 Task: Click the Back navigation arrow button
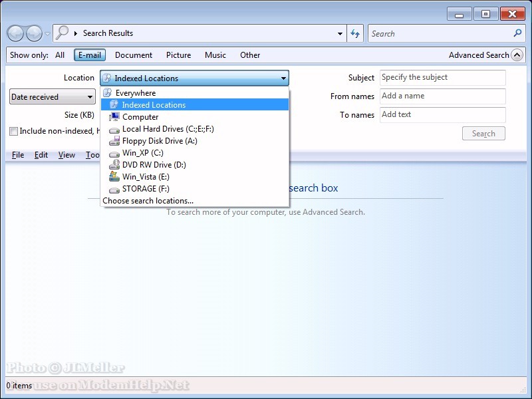(16, 33)
